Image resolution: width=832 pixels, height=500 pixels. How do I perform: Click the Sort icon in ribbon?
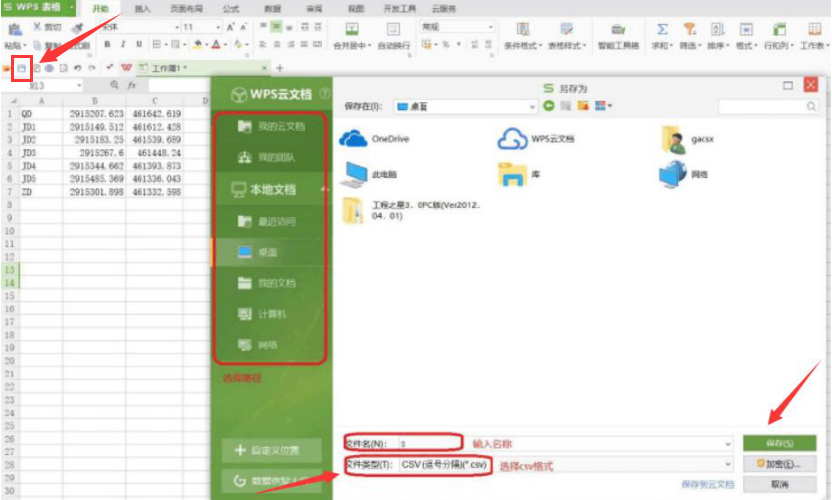click(x=717, y=29)
